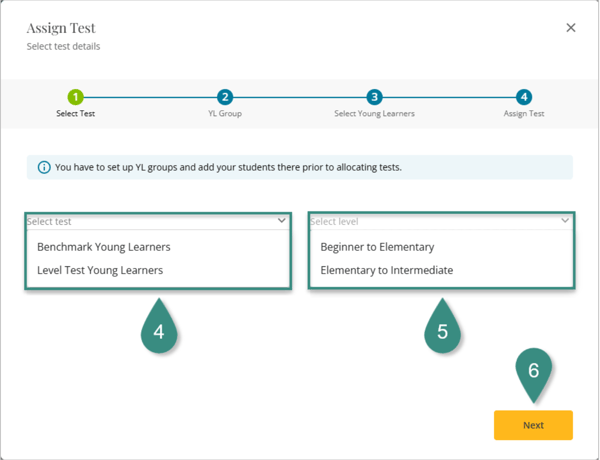The width and height of the screenshot is (600, 460).
Task: Choose Level Test Young Learners option
Action: pos(100,270)
